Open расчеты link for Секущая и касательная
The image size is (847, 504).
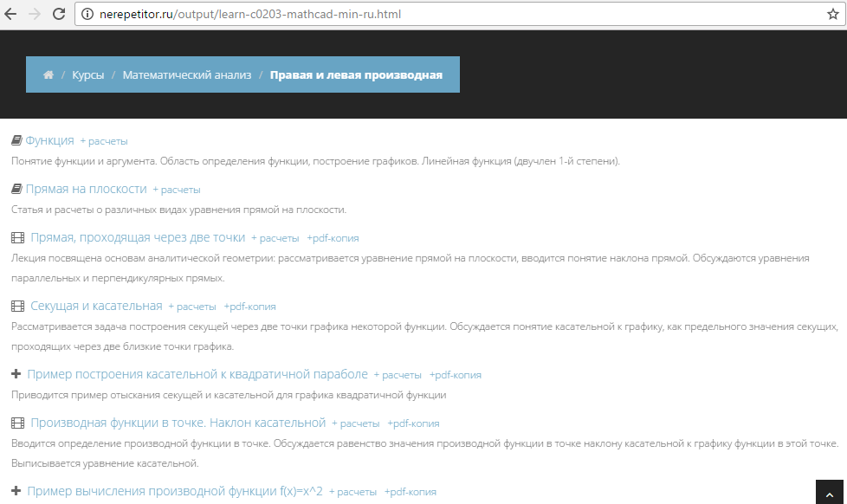pos(192,307)
